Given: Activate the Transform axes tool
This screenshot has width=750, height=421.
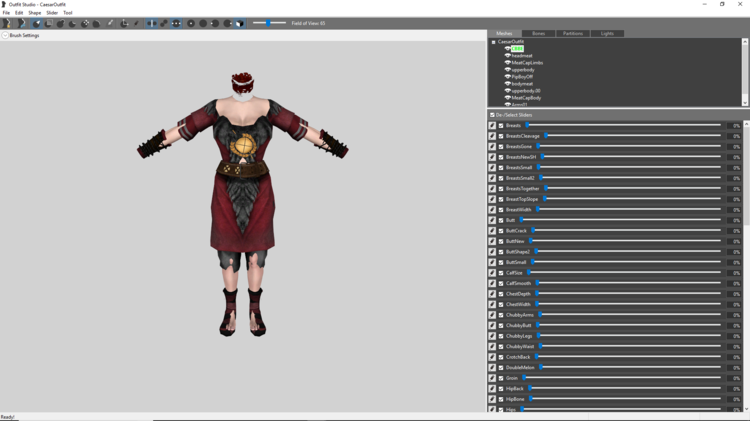Looking at the screenshot, I should (x=124, y=23).
